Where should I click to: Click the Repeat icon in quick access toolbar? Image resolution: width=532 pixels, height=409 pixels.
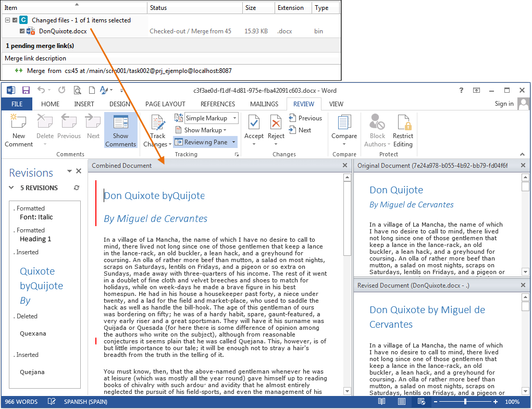click(x=61, y=90)
